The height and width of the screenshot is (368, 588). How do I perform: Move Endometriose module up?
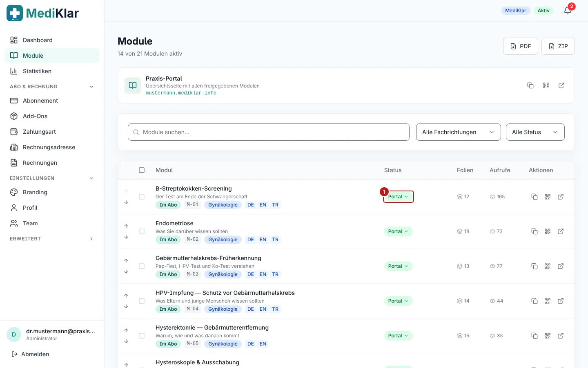pyautogui.click(x=126, y=226)
